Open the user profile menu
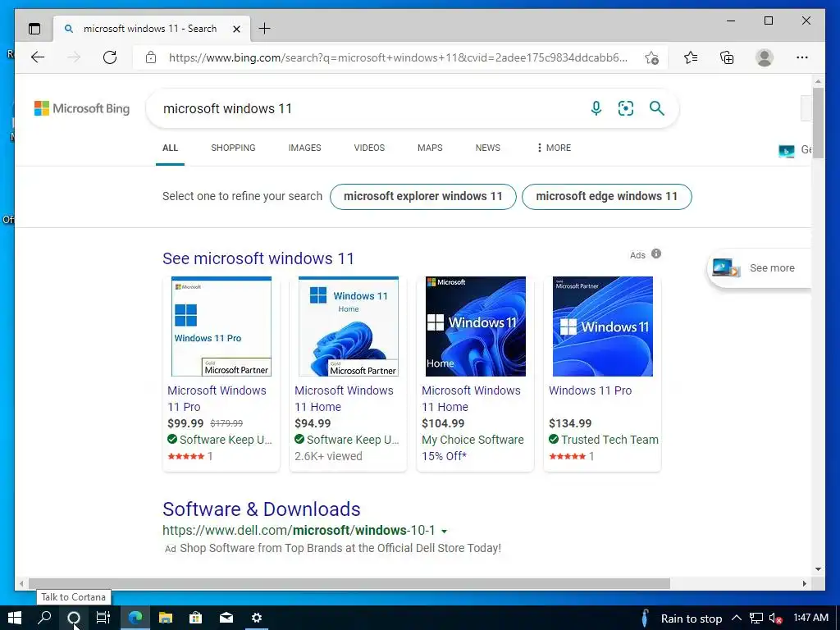Viewport: 840px width, 630px height. tap(765, 57)
